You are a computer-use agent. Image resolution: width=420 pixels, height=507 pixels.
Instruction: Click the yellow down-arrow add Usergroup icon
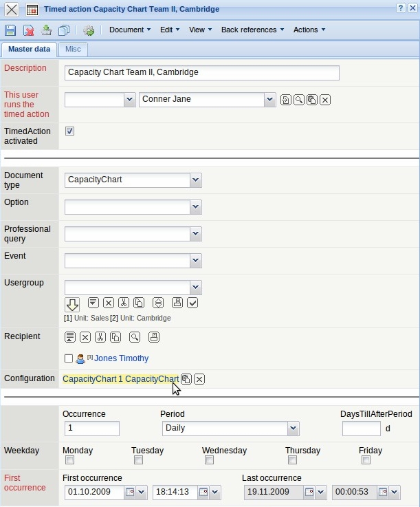[x=72, y=304]
